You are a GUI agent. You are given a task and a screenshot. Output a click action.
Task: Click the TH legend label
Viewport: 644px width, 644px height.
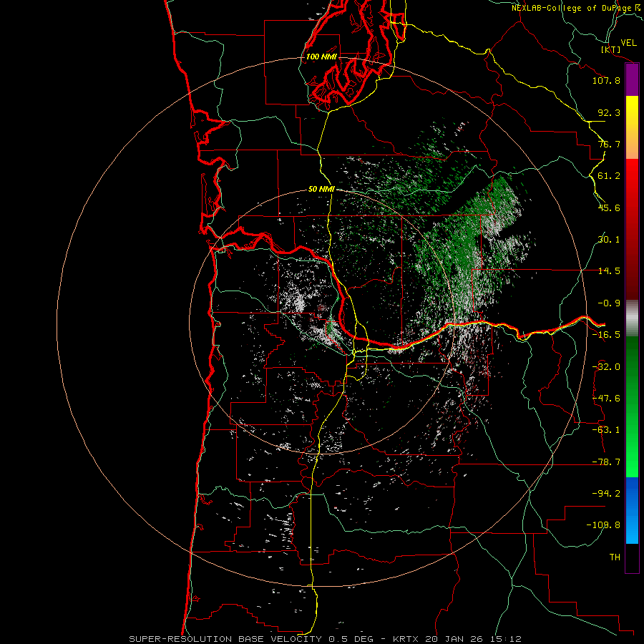click(615, 557)
